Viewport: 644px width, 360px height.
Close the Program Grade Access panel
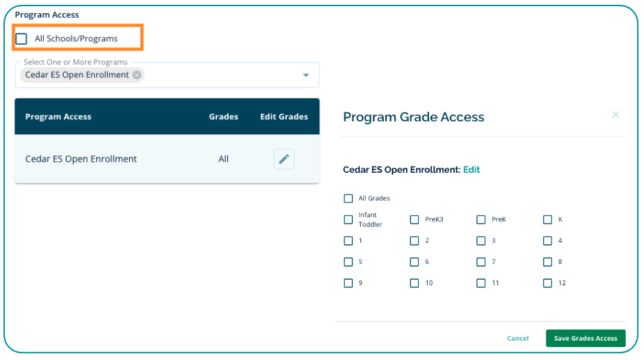[615, 115]
